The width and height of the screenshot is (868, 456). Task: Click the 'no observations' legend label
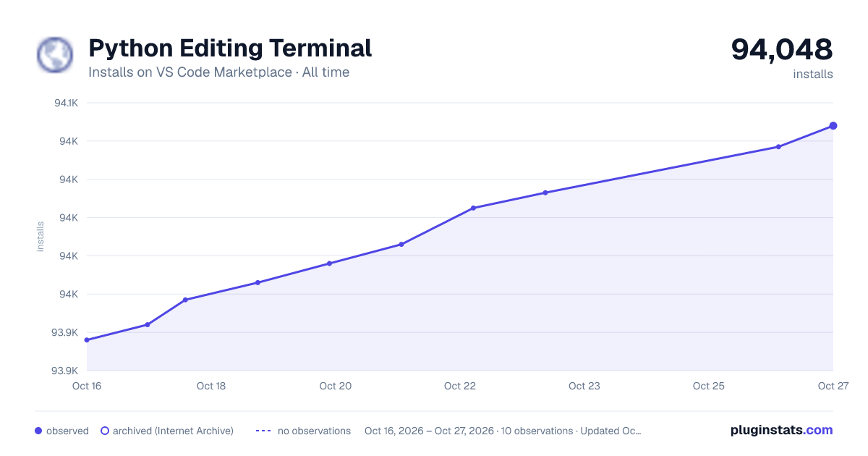pyautogui.click(x=314, y=431)
